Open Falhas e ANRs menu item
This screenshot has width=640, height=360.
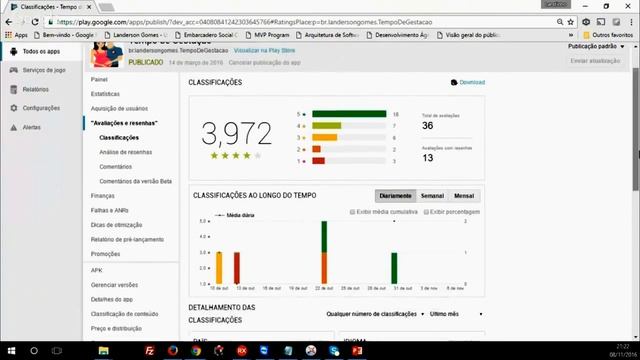(109, 211)
